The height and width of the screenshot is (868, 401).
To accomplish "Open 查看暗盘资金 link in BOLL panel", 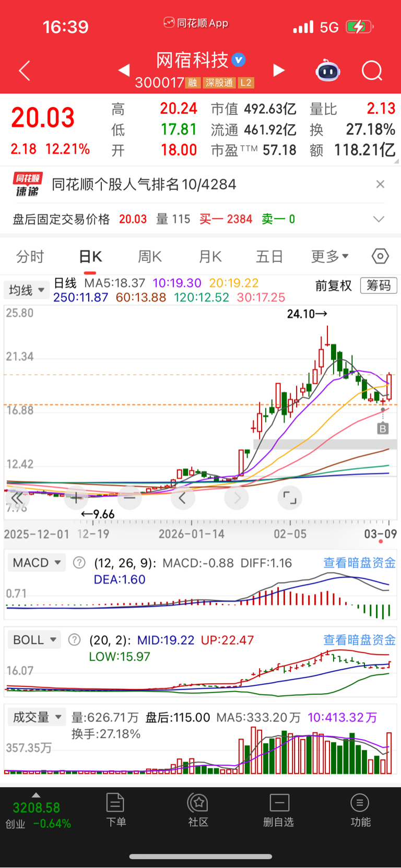I will 359,640.
